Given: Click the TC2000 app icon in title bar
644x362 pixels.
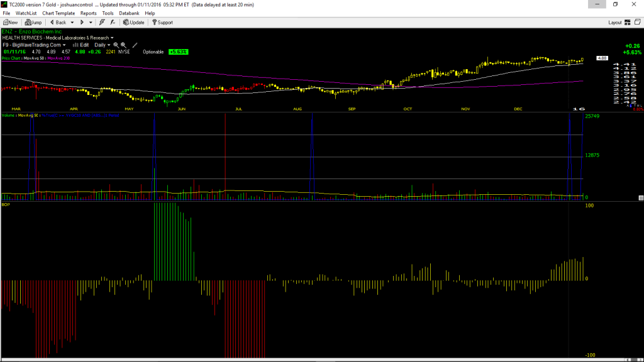Looking at the screenshot, I should click(x=4, y=4).
